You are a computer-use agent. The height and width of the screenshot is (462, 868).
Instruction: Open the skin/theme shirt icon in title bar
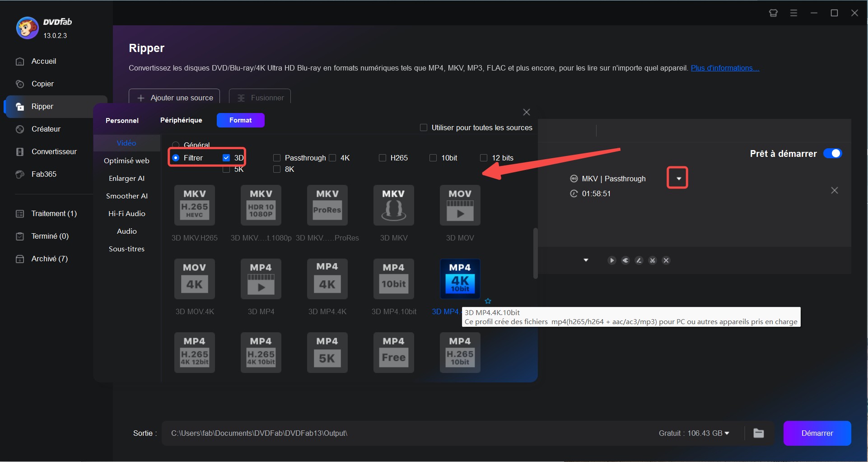click(x=773, y=13)
